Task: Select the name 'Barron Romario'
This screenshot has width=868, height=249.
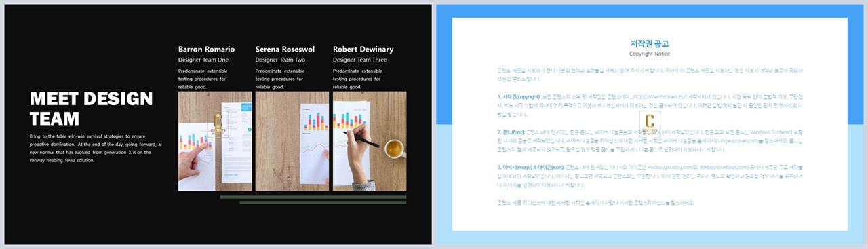Action: tap(207, 49)
